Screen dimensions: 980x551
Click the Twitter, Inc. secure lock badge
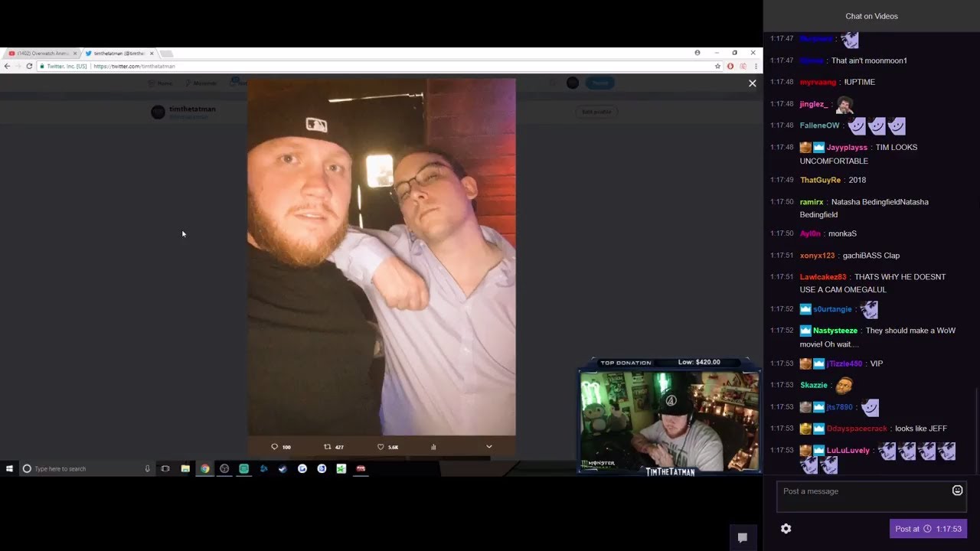click(x=64, y=67)
